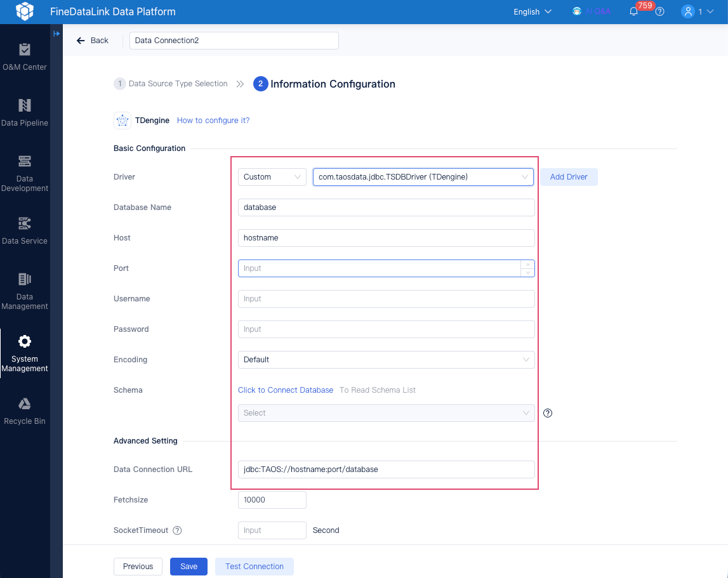Open Data Management module
Viewport: 728px width, 578px height.
[x=25, y=292]
